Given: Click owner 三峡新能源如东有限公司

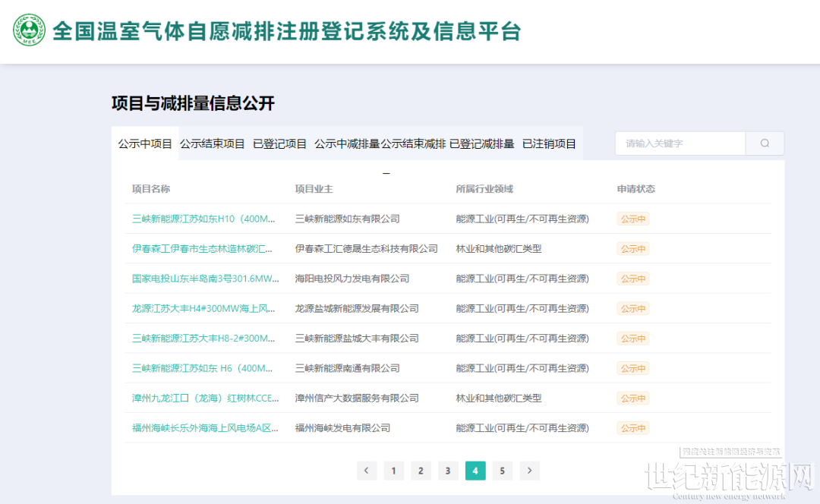Looking at the screenshot, I should 347,219.
